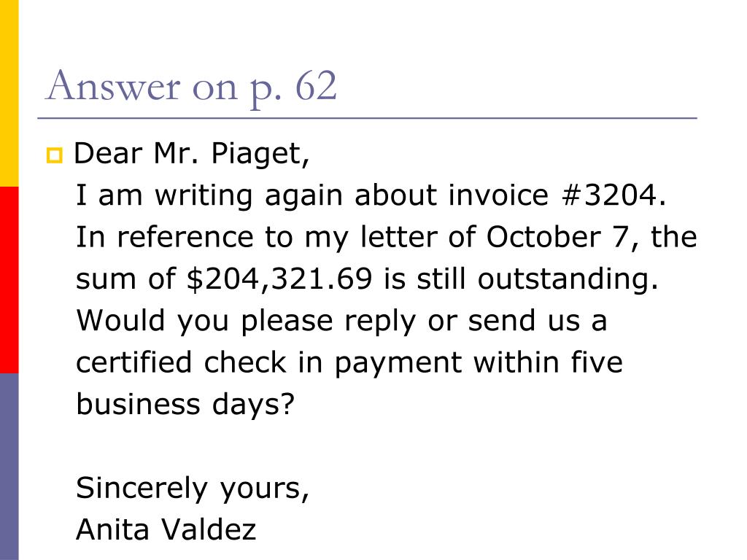The image size is (747, 560).
Task: Click the words 'business days?'
Action: (186, 405)
